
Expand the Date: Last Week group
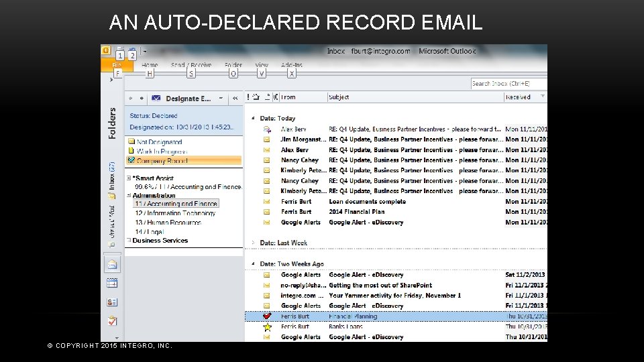253,243
